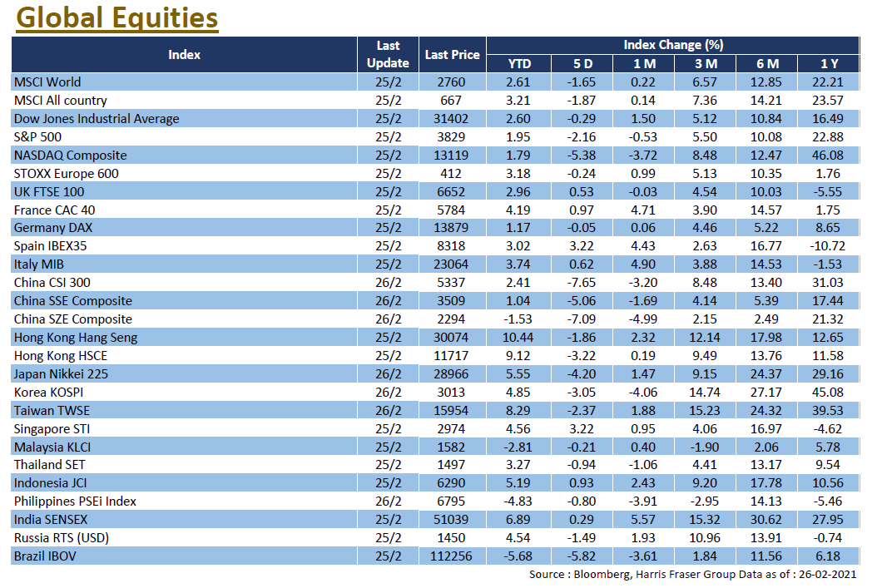The width and height of the screenshot is (877, 588).
Task: Click the Spain IBEX35 row label
Action: 50,246
